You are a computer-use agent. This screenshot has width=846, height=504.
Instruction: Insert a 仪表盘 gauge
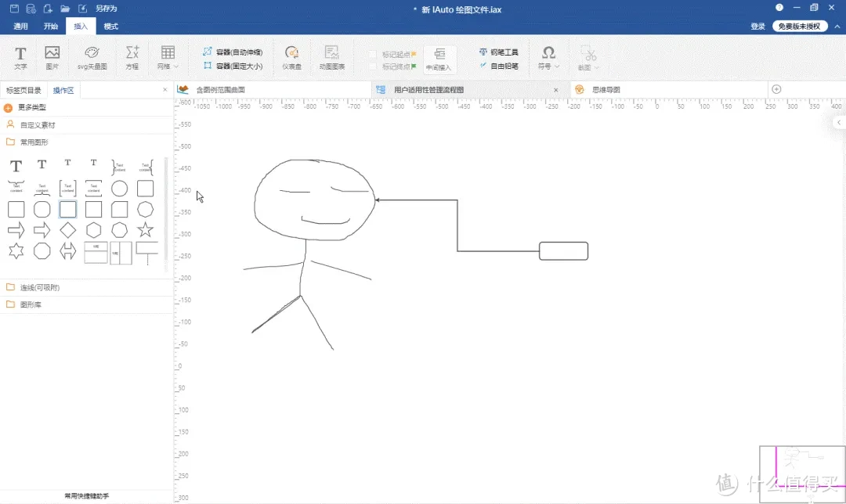pyautogui.click(x=292, y=58)
